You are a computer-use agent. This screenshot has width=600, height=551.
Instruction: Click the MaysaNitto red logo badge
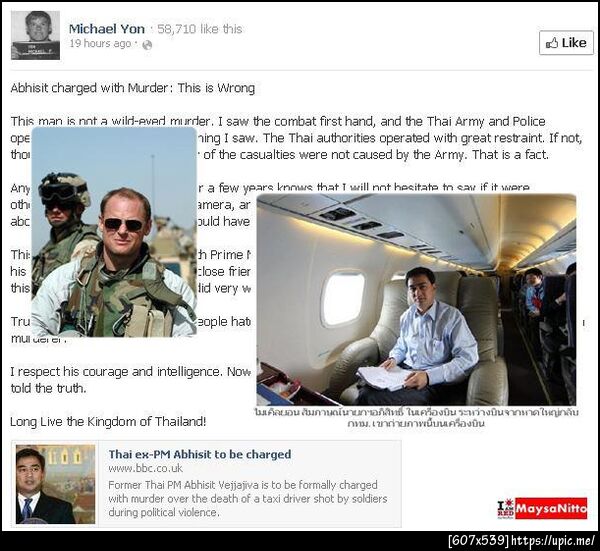tap(551, 509)
